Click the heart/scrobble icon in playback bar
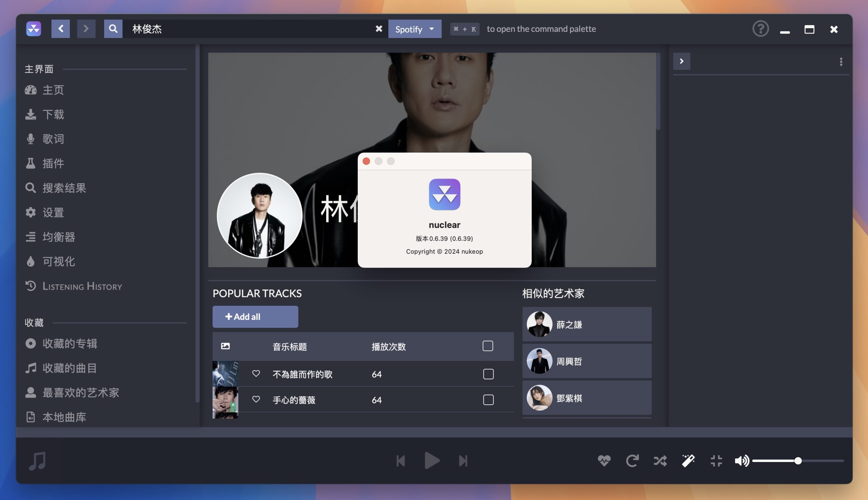Viewport: 868px width, 500px height. coord(604,461)
